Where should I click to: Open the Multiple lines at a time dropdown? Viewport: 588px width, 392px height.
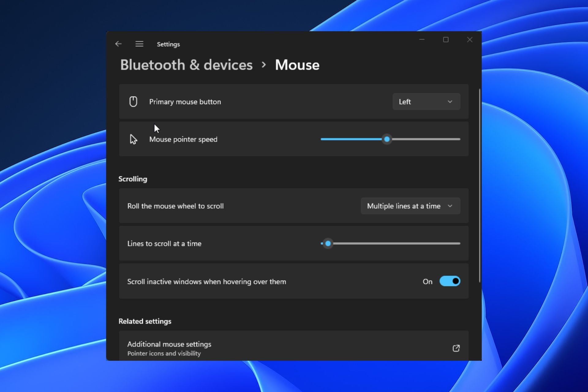410,206
